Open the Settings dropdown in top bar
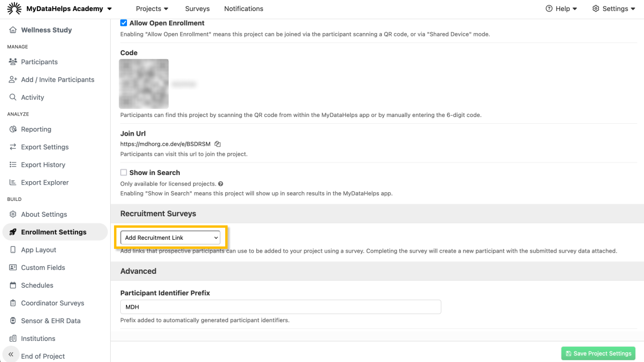Screen dimensions: 644x362 tap(614, 9)
